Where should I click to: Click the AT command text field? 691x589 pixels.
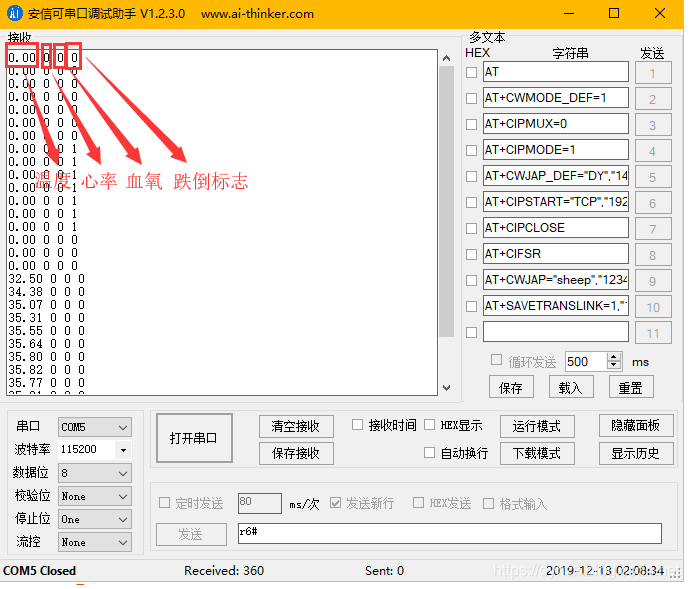[x=556, y=72]
